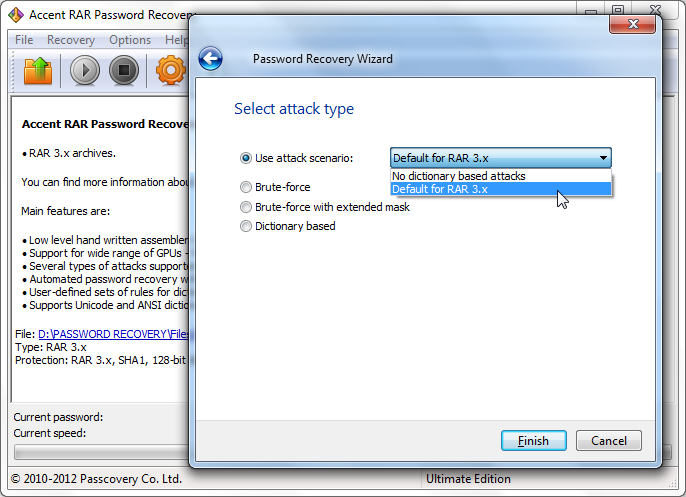Select the Use attack scenario radio button
This screenshot has height=497, width=686.
pyautogui.click(x=246, y=158)
